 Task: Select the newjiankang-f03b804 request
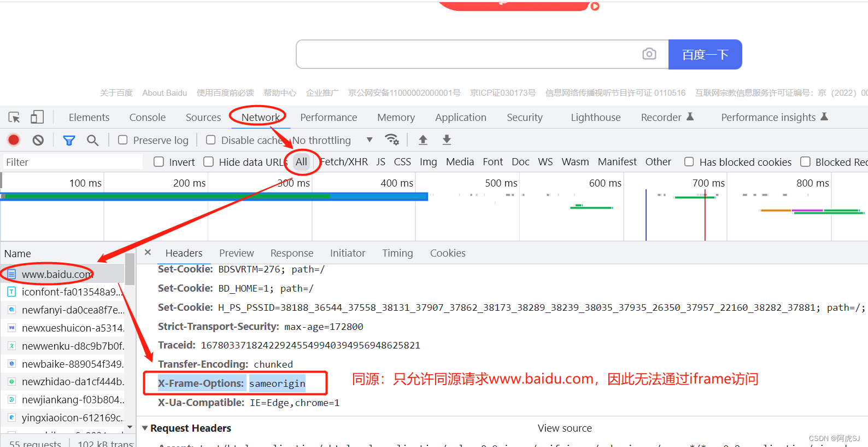click(63, 400)
